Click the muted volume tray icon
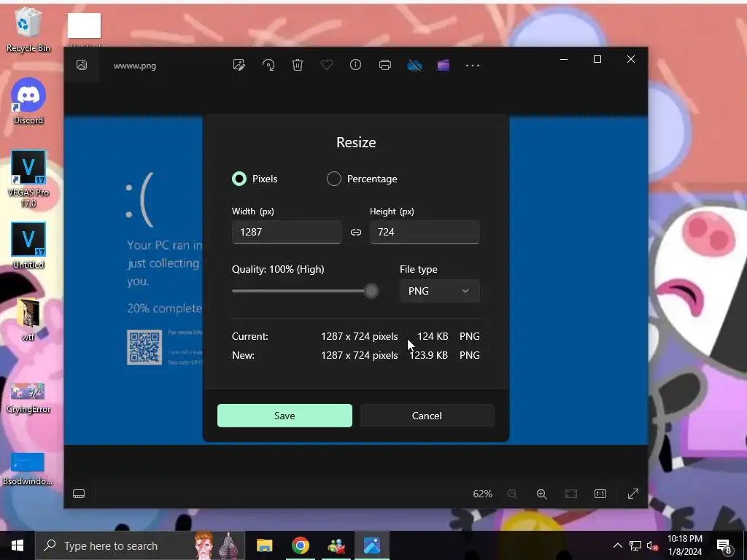The image size is (747, 560). [x=653, y=545]
